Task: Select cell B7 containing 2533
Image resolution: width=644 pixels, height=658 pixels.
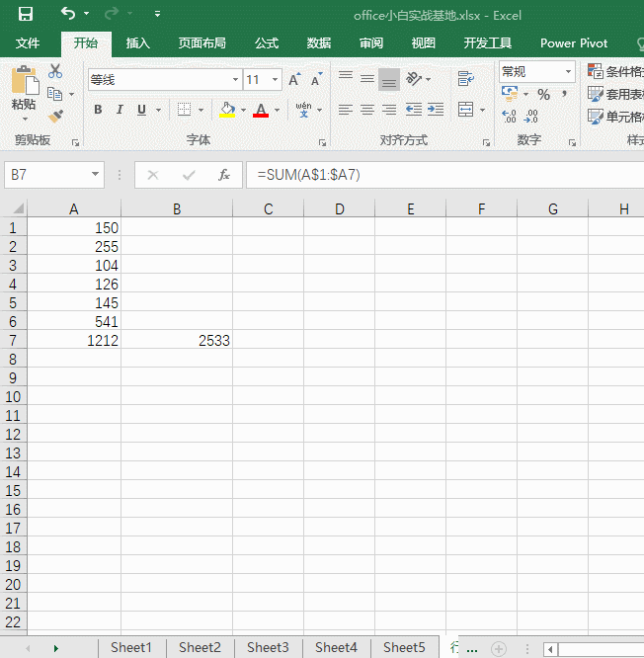Action: [x=177, y=340]
